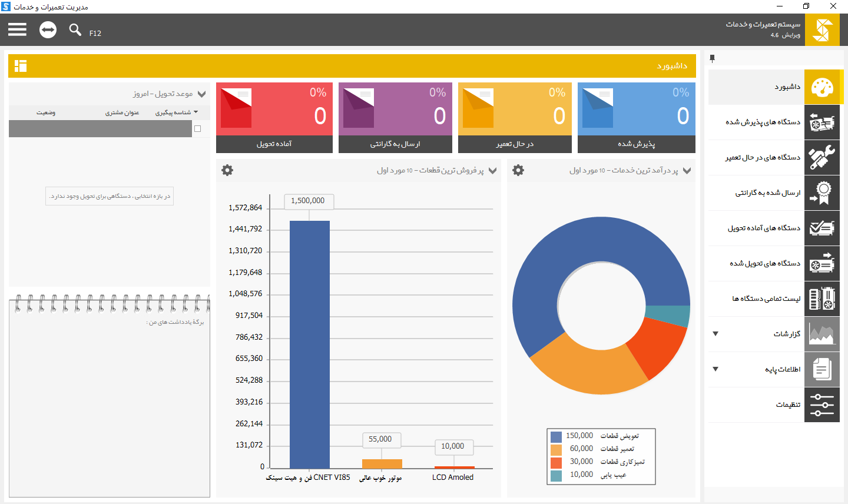Check the row checkbox in delivery grid
Screen dimensions: 848x504
[198, 128]
